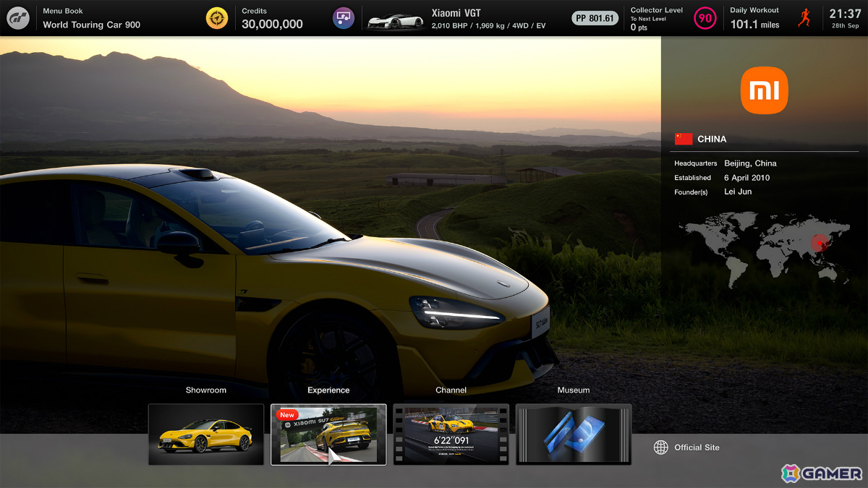Select the Experience tile marked New
Screen dimensions: 868x488
click(328, 434)
